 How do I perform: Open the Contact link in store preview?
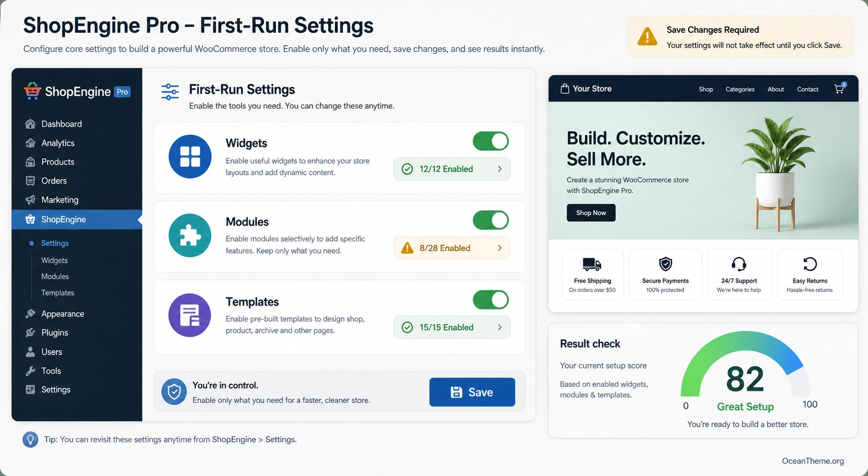[808, 89]
